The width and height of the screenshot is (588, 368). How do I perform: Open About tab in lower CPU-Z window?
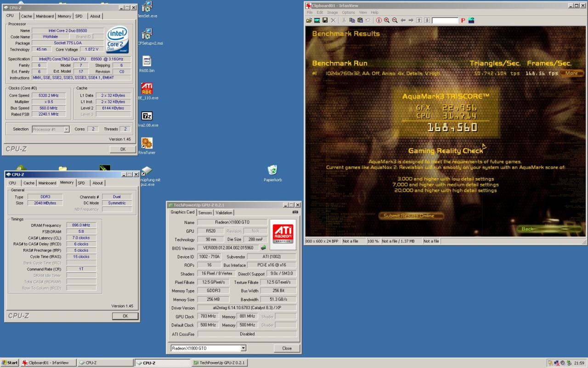98,183
